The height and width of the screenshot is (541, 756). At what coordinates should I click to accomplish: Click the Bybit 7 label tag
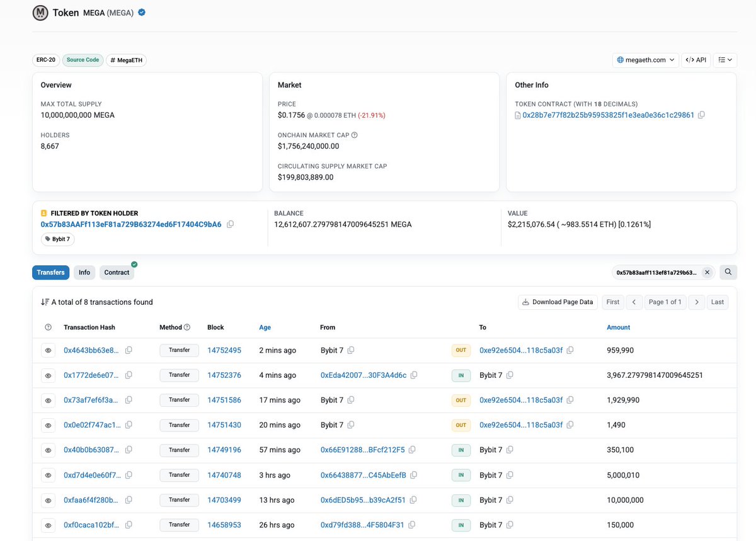click(57, 239)
